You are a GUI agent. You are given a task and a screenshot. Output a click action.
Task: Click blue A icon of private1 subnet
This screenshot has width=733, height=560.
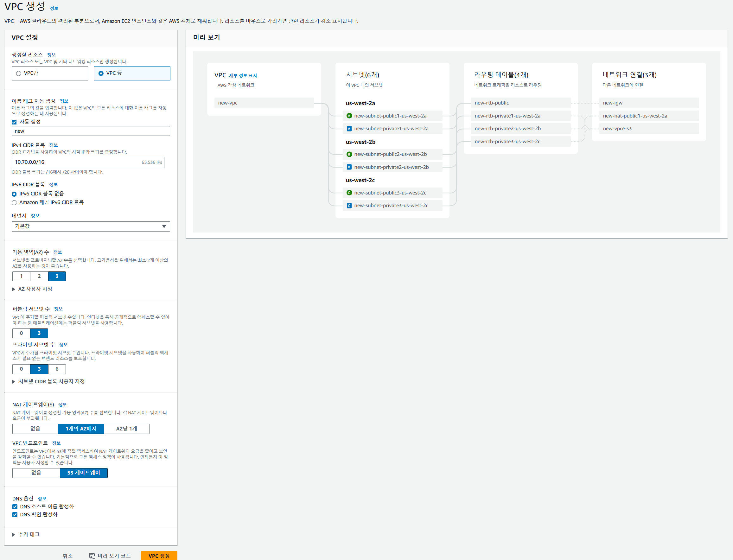click(349, 129)
